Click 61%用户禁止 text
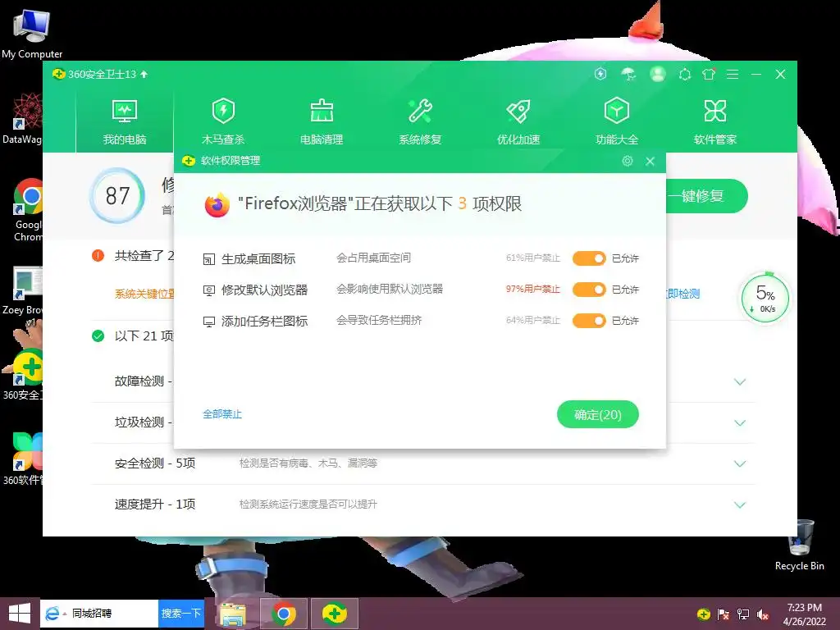The image size is (840, 630). 533,258
